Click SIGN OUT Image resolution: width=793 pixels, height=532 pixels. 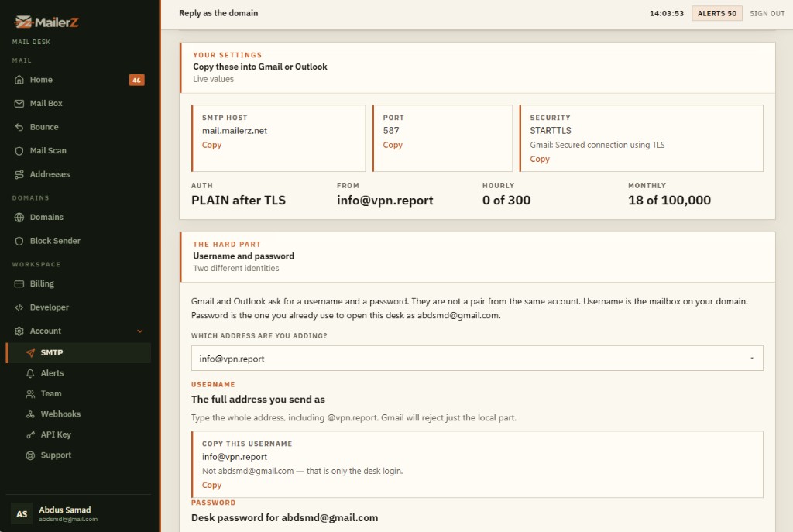[767, 14]
